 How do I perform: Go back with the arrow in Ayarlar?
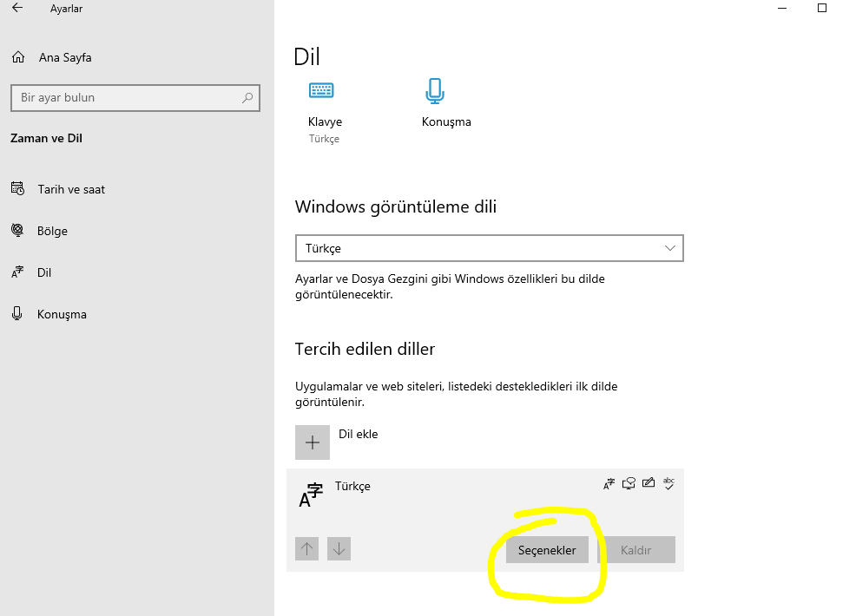pyautogui.click(x=17, y=8)
